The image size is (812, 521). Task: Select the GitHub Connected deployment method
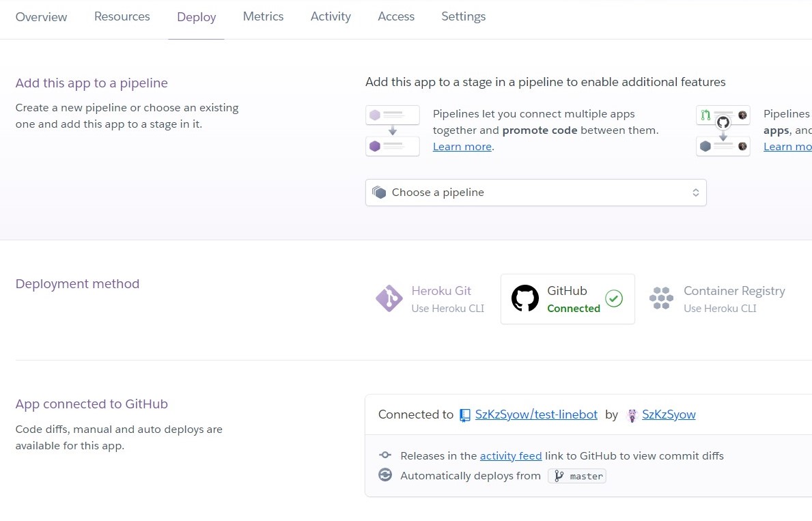[568, 299]
